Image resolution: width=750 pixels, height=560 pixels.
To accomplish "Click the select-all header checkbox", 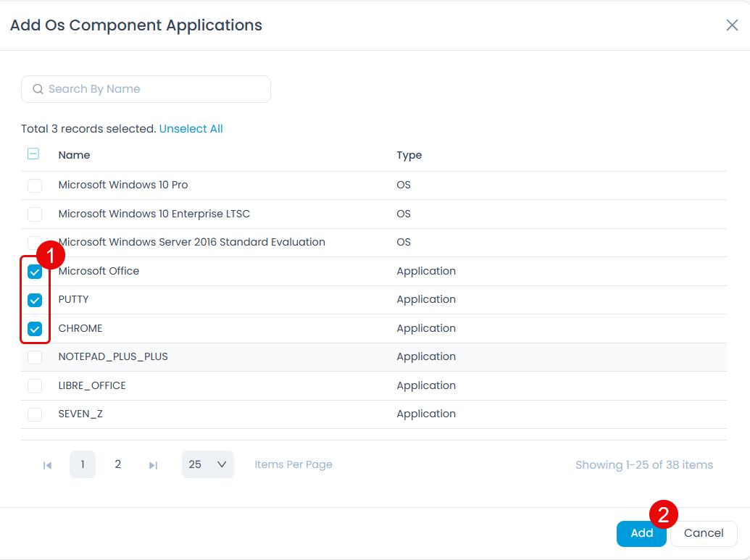I will point(33,154).
